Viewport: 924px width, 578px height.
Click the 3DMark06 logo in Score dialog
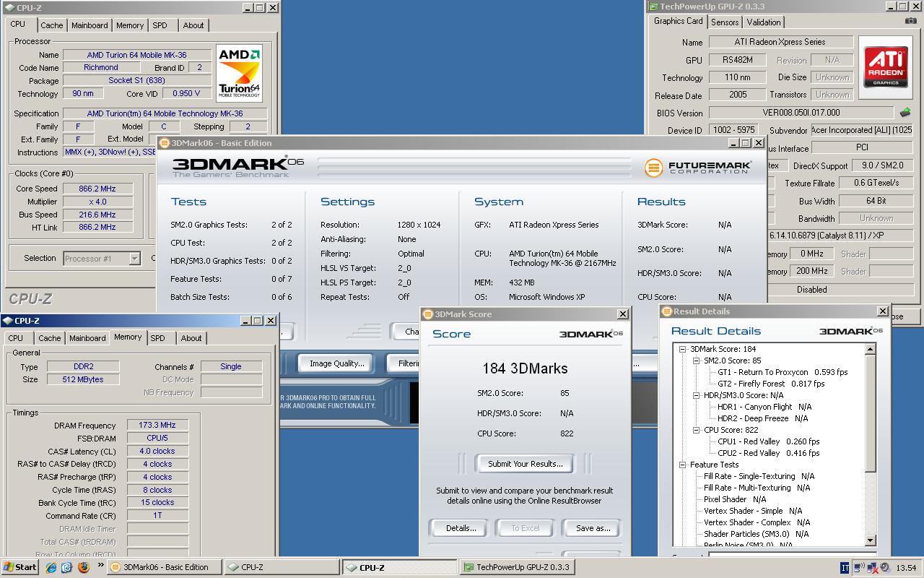tap(591, 334)
